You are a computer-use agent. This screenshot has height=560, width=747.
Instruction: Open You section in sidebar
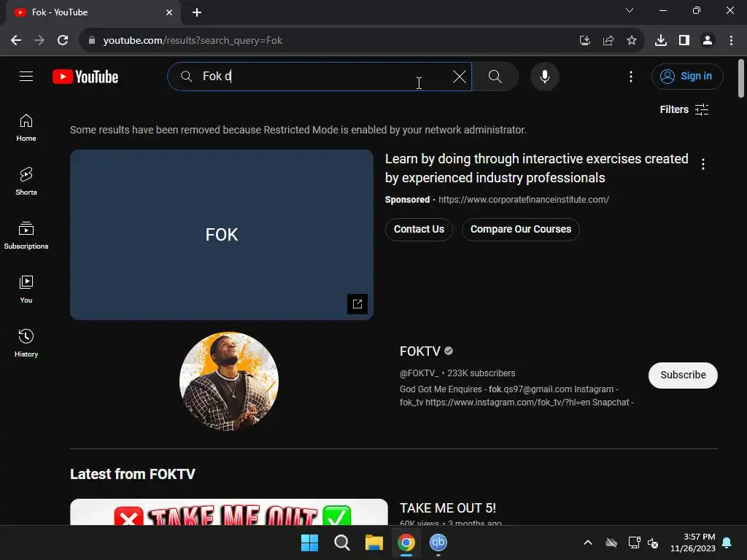(26, 289)
